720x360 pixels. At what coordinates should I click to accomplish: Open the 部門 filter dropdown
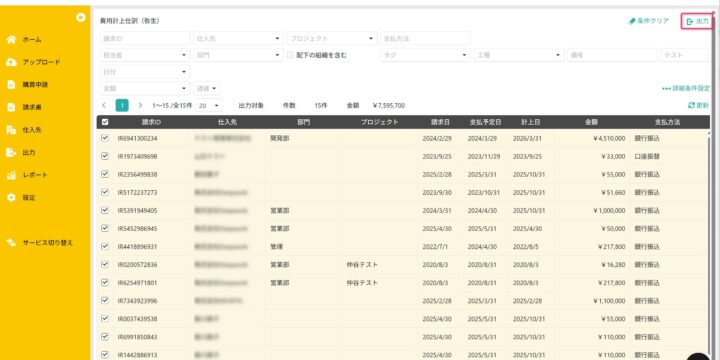[238, 55]
